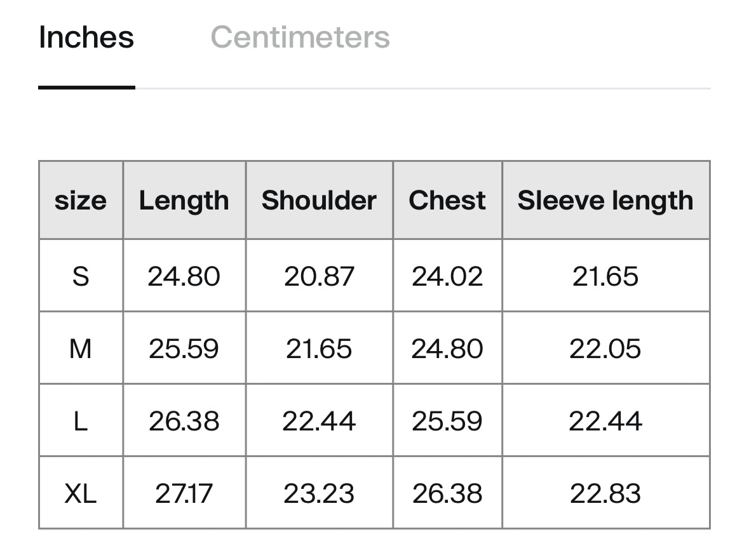Click the Chest value 24.80 in the M row
749x560 pixels.
(x=447, y=349)
